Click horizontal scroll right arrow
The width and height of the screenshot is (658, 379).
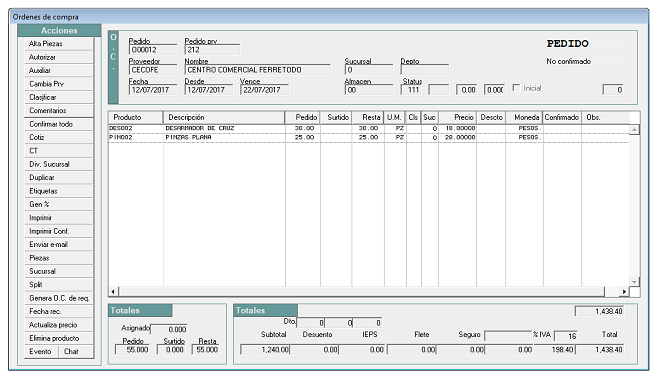point(624,291)
